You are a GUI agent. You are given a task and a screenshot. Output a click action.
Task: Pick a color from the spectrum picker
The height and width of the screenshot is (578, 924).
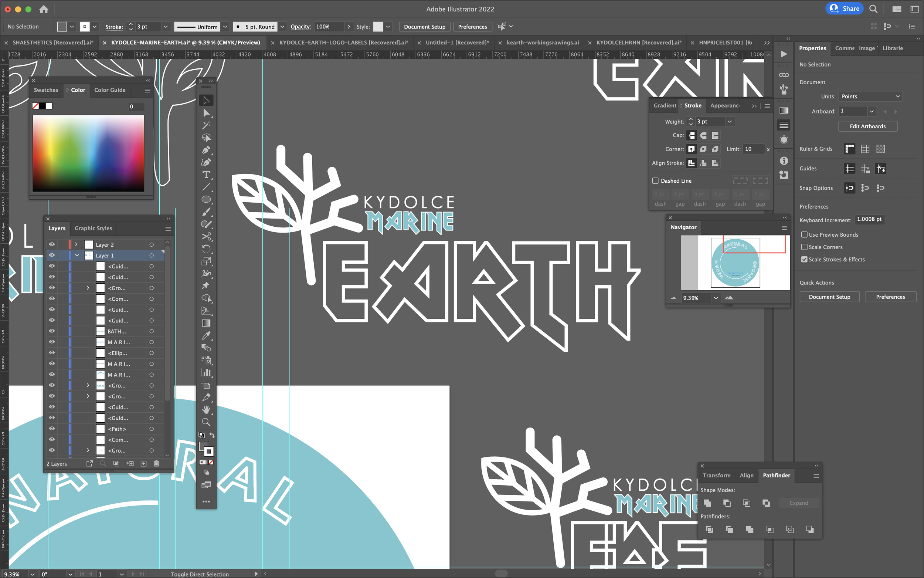[x=88, y=153]
